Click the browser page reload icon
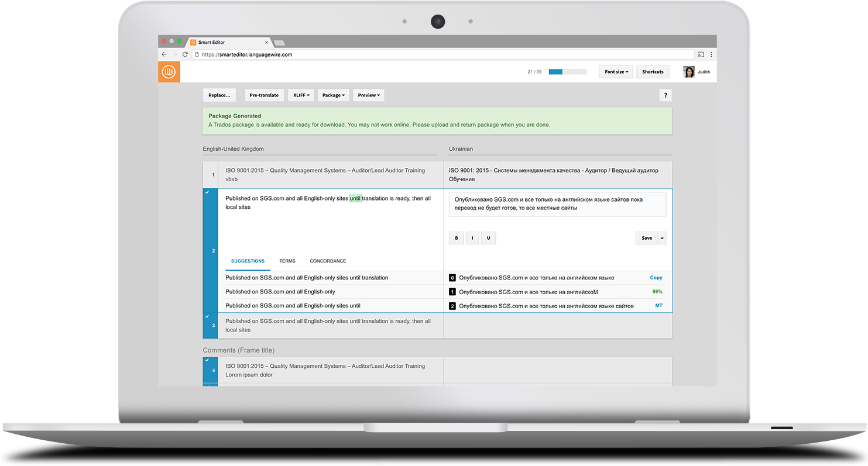Screen dimensions: 868x466 click(185, 54)
